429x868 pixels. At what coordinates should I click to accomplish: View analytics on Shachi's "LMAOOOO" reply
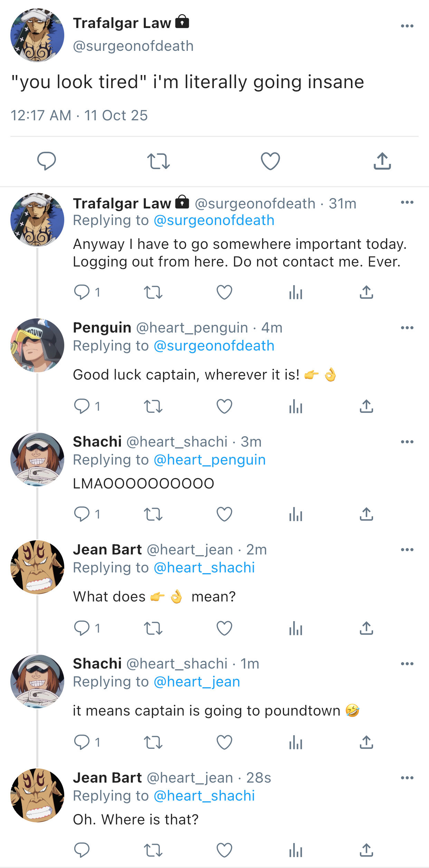(x=296, y=514)
